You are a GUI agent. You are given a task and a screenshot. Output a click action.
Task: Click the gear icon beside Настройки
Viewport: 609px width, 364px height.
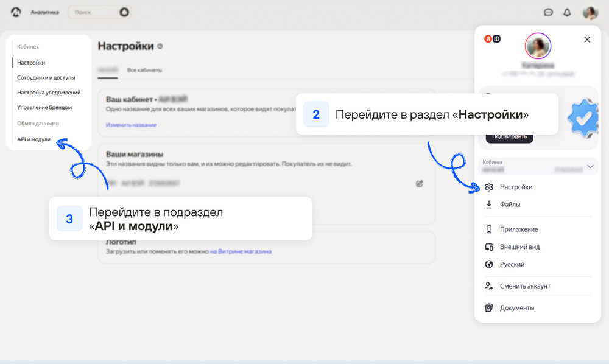tap(489, 187)
